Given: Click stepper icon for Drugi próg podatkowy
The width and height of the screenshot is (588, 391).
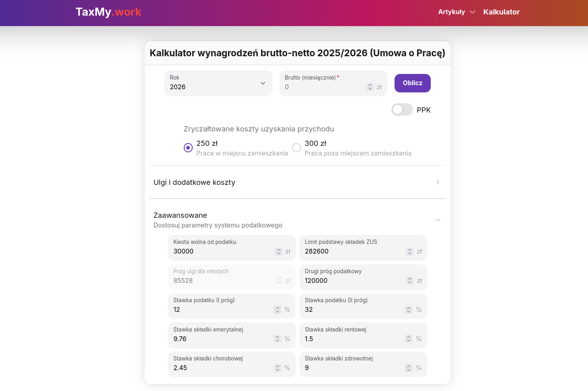Looking at the screenshot, I should click(x=409, y=280).
